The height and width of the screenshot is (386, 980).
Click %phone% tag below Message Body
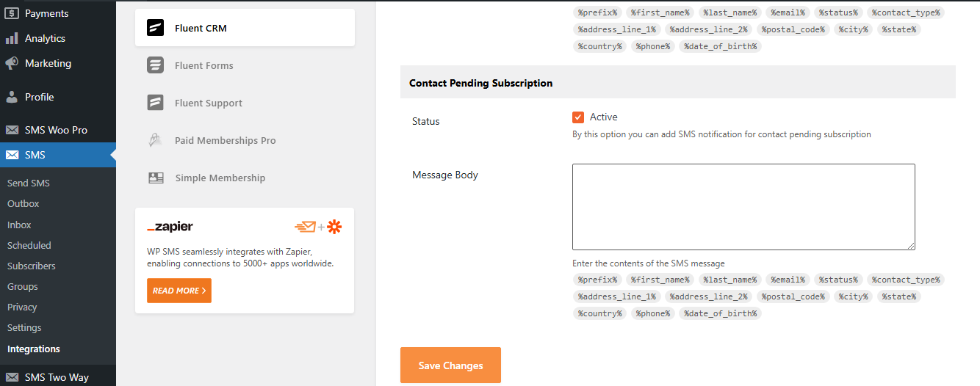tap(653, 313)
